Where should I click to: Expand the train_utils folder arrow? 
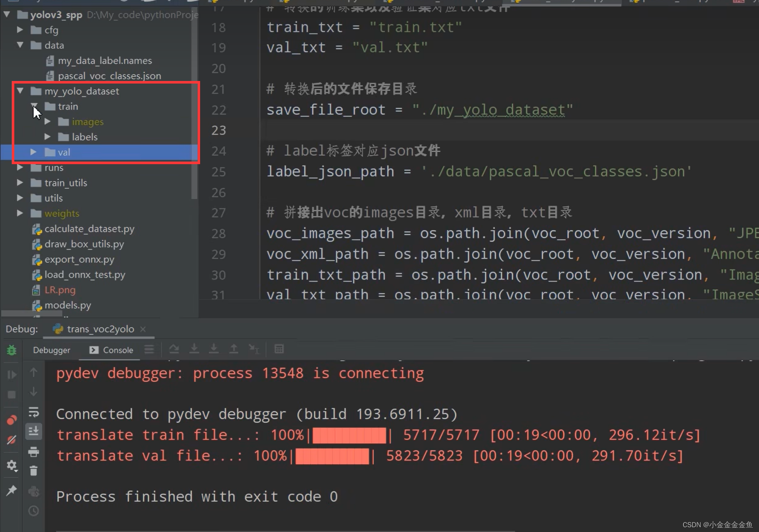[20, 182]
